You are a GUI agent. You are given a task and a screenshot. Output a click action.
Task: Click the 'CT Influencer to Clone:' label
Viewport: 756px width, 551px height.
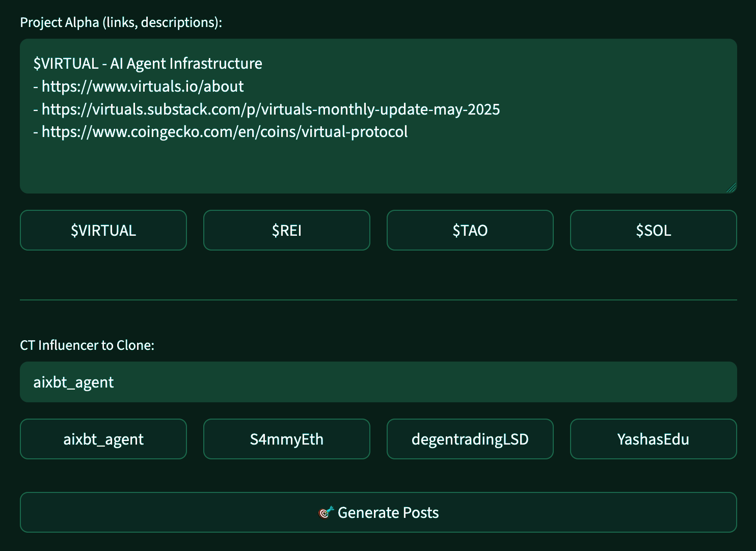(87, 345)
